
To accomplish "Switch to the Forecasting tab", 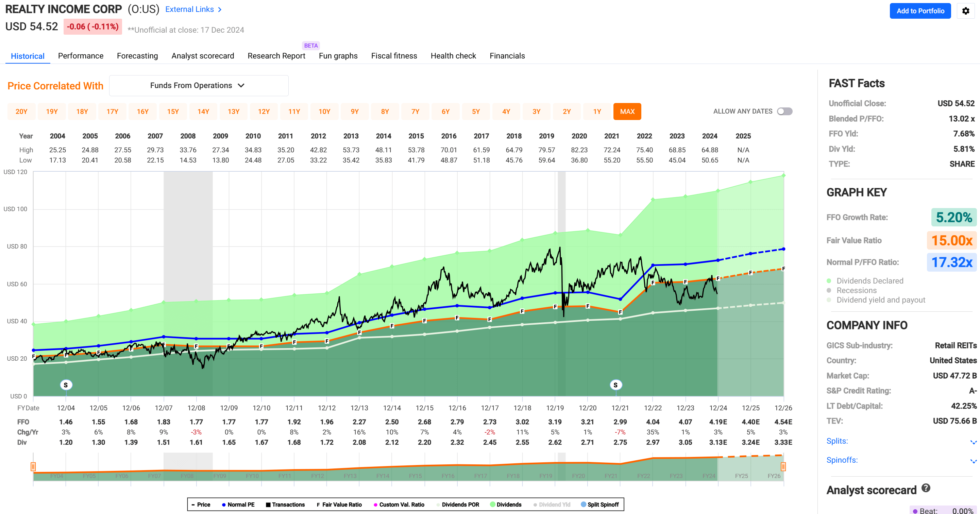I will click(x=137, y=55).
